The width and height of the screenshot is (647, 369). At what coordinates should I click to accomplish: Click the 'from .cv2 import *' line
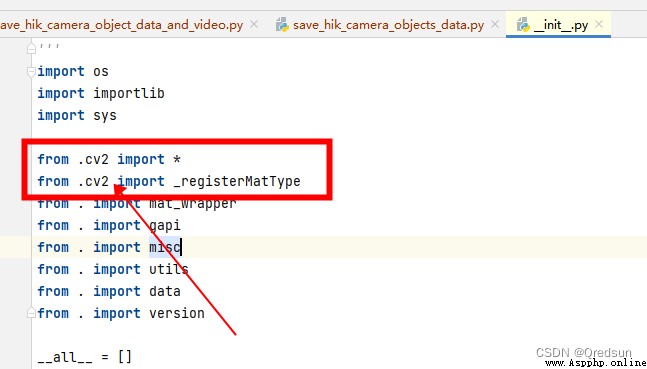point(109,159)
